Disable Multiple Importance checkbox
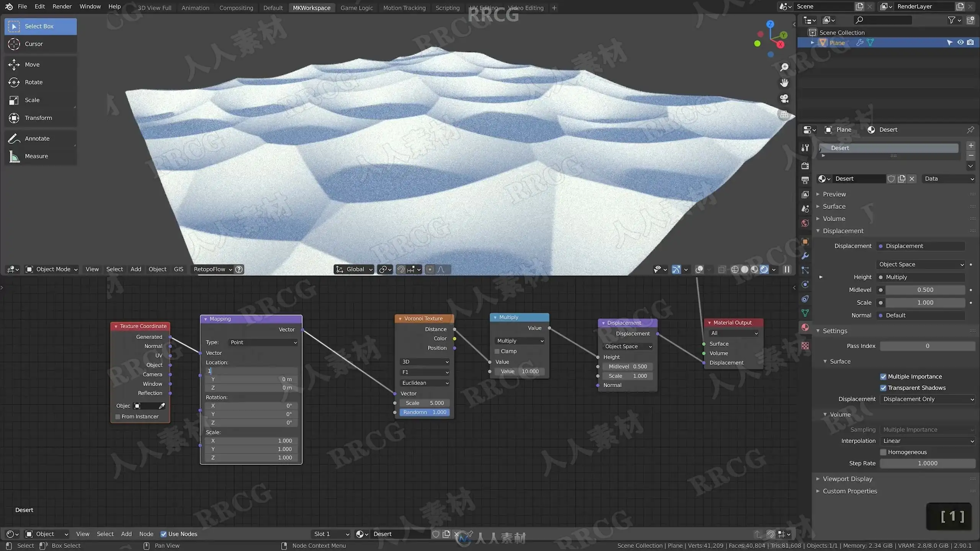The height and width of the screenshot is (551, 980). tap(883, 377)
